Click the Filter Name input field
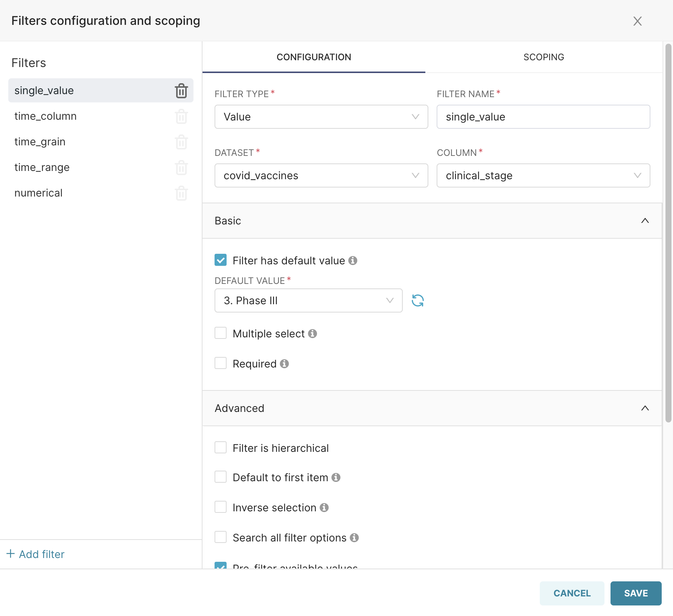Screen dimensions: 673x616 pos(543,117)
